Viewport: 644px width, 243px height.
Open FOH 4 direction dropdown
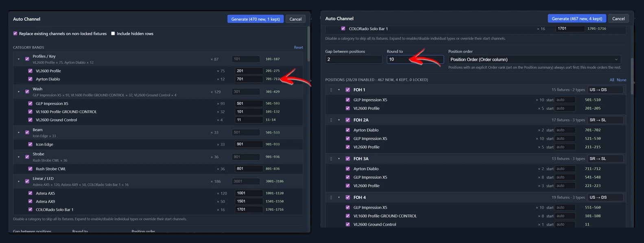click(x=605, y=197)
